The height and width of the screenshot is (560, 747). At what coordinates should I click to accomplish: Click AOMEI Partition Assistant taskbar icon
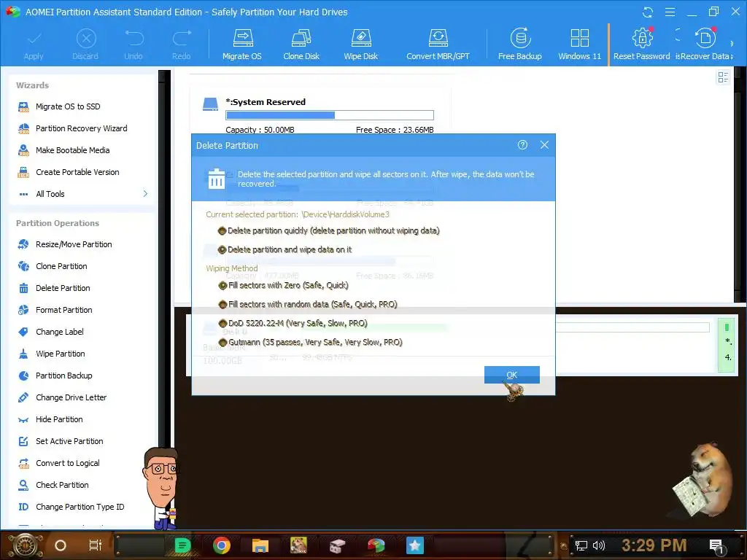(x=376, y=545)
